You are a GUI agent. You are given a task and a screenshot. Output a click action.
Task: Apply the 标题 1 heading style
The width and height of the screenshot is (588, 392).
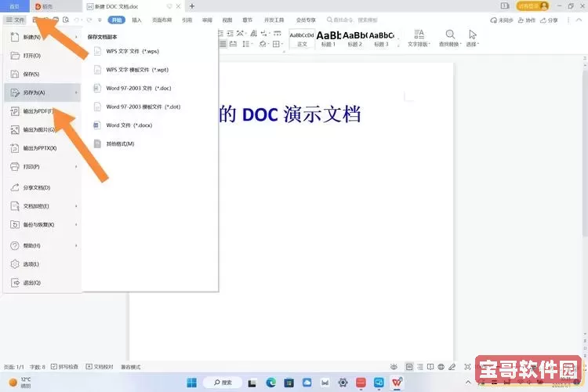pyautogui.click(x=328, y=39)
